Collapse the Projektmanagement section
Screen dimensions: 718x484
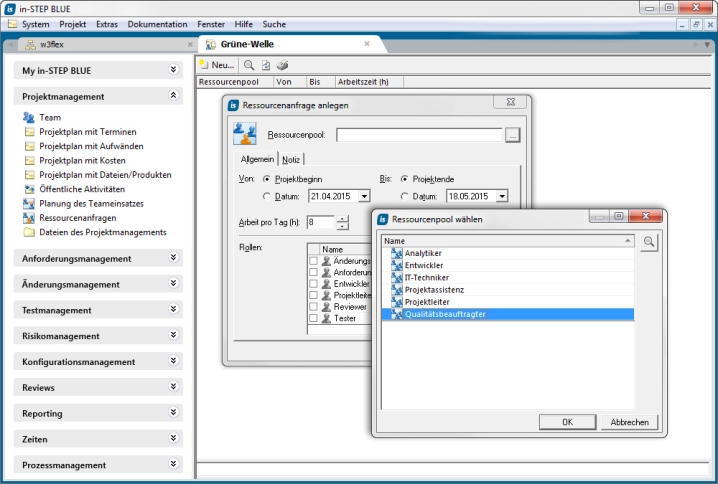coord(174,96)
